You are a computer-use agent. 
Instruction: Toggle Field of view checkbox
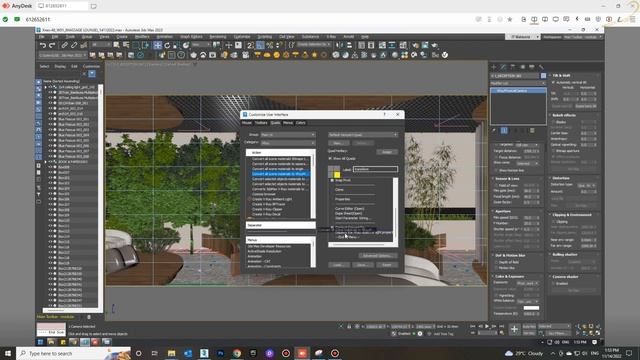[497, 186]
